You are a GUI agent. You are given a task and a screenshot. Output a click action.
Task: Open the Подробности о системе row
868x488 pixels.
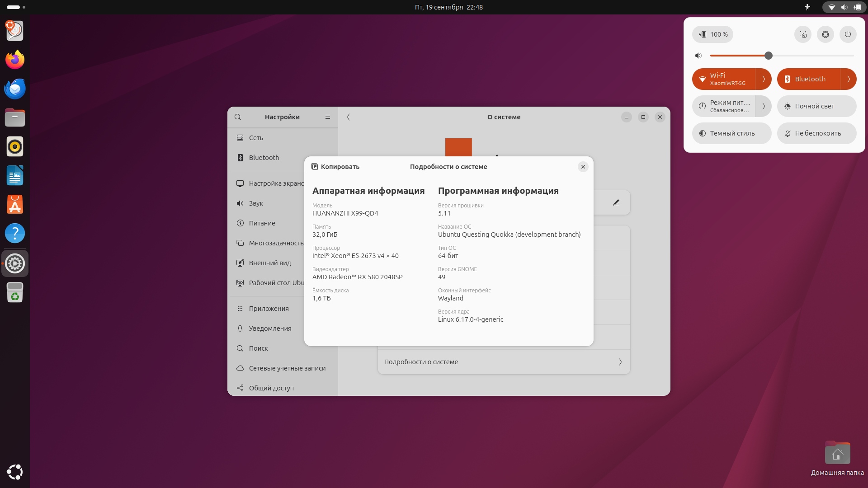[504, 362]
